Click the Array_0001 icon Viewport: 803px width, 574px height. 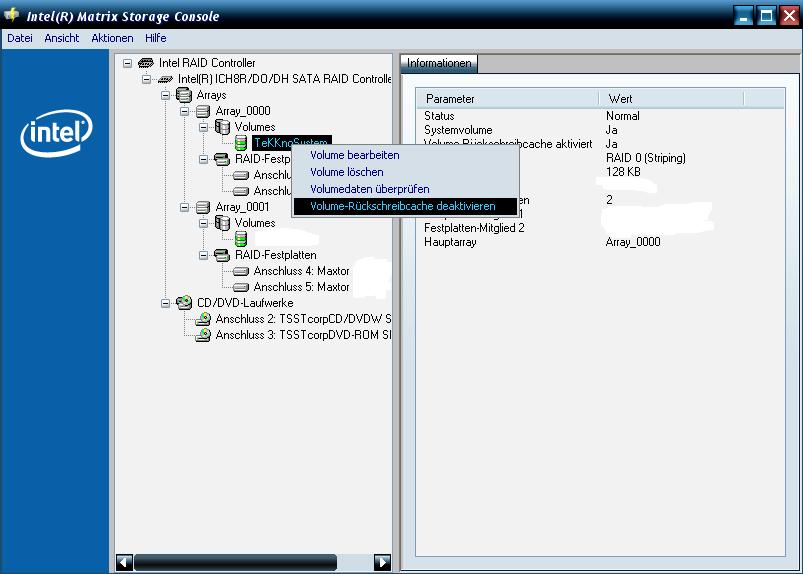tap(203, 207)
